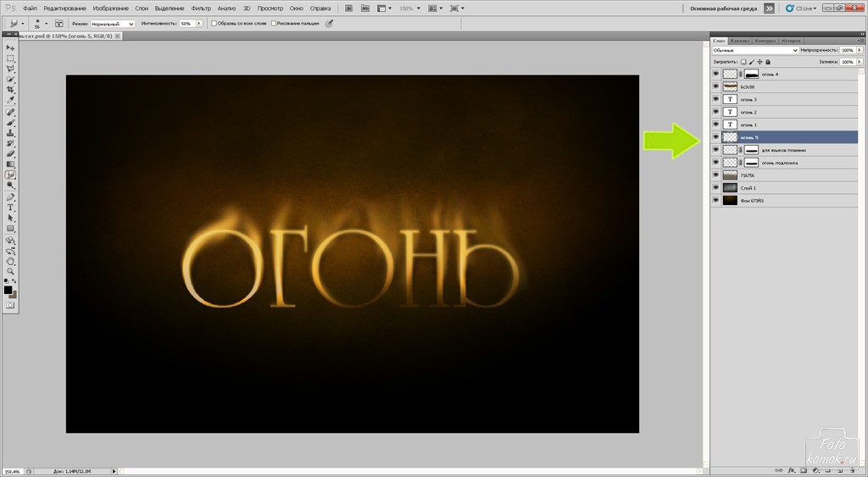Open the 'Файл' menu
The image size is (868, 477).
click(x=30, y=8)
